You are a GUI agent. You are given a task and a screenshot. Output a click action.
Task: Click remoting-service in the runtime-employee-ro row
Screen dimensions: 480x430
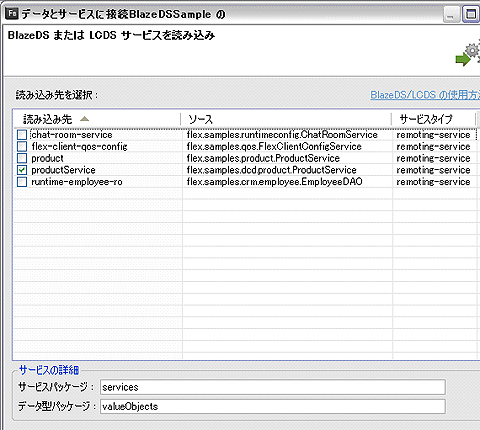click(x=433, y=182)
